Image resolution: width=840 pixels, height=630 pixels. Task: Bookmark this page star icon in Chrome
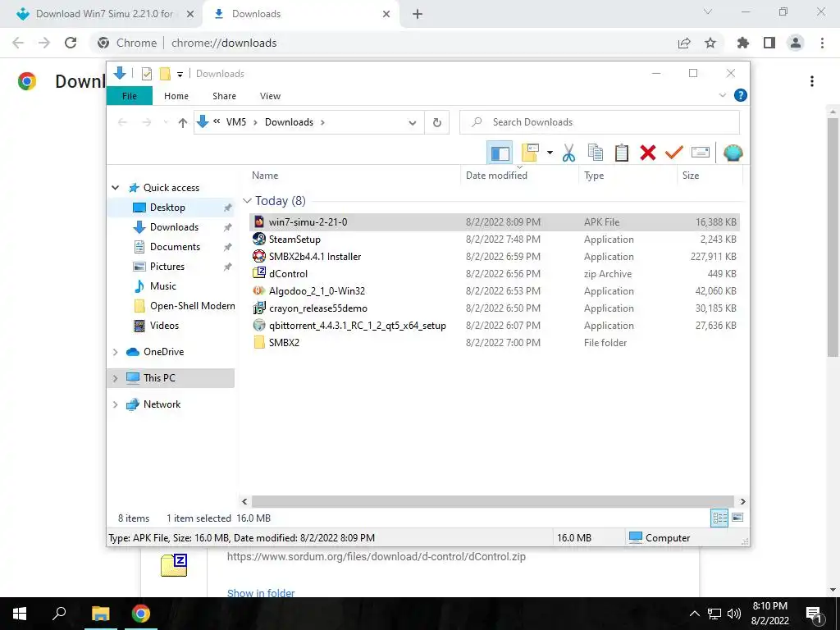coord(710,43)
